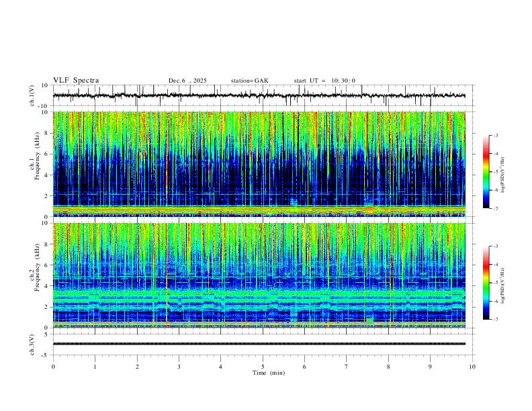Click the ch.1 spectrogram color scale bar

(x=486, y=172)
